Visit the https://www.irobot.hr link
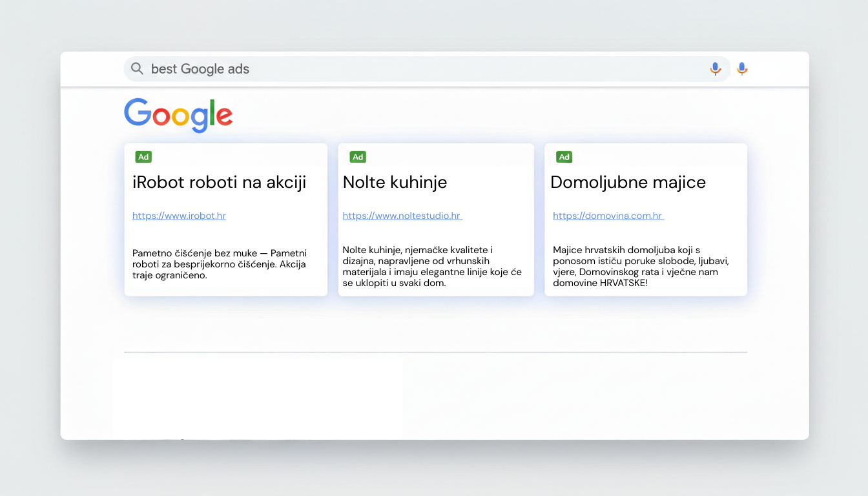 point(179,216)
